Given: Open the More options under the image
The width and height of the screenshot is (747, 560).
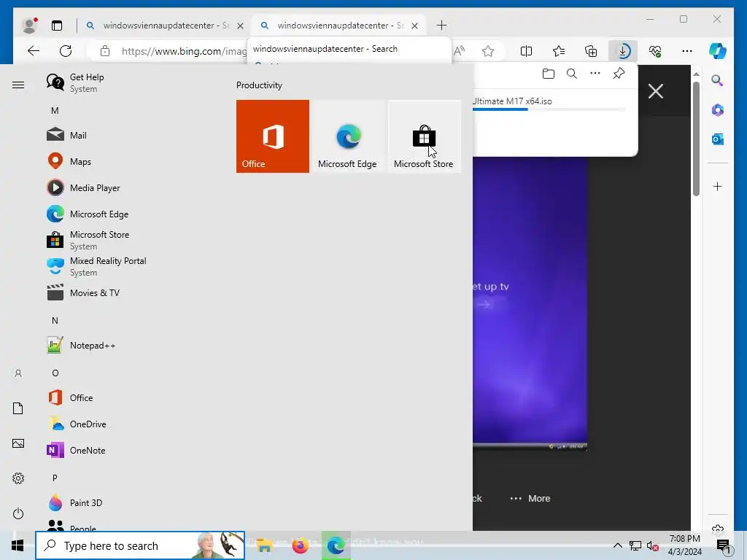Looking at the screenshot, I should [x=530, y=499].
